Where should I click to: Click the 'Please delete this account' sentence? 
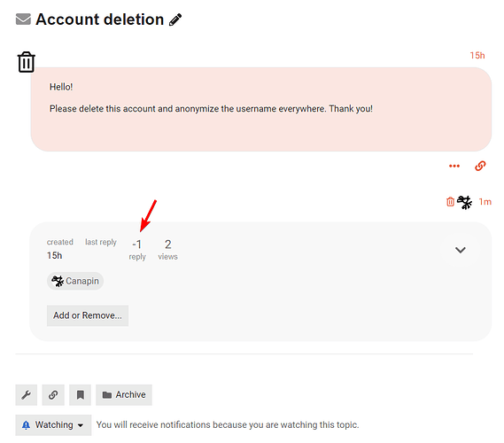(x=211, y=109)
